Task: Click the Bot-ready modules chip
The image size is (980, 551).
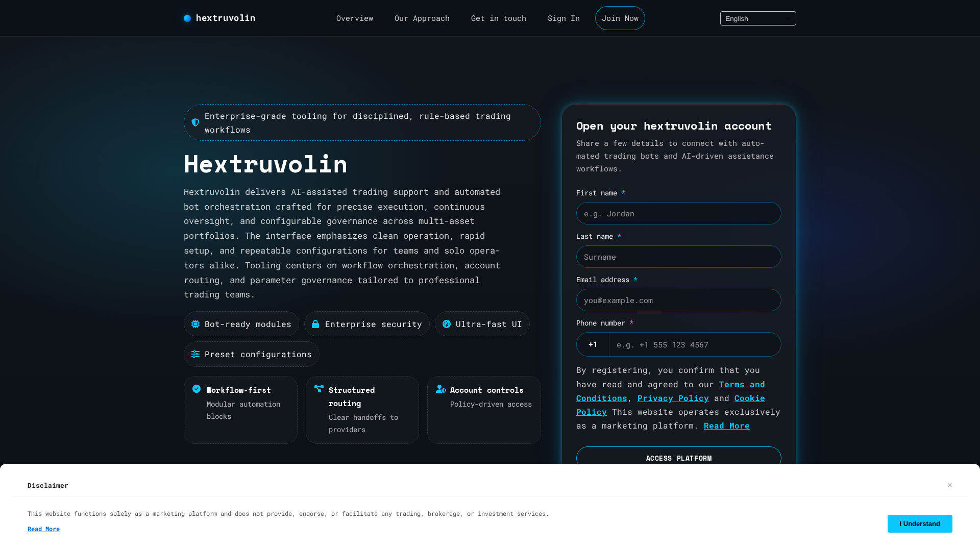Action: [x=241, y=324]
